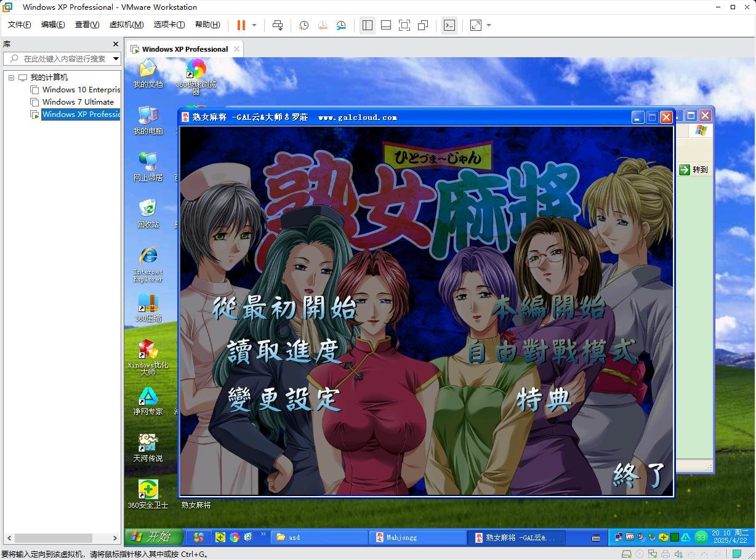Open 360压缩 desktop icon
756x560 pixels.
click(x=148, y=307)
